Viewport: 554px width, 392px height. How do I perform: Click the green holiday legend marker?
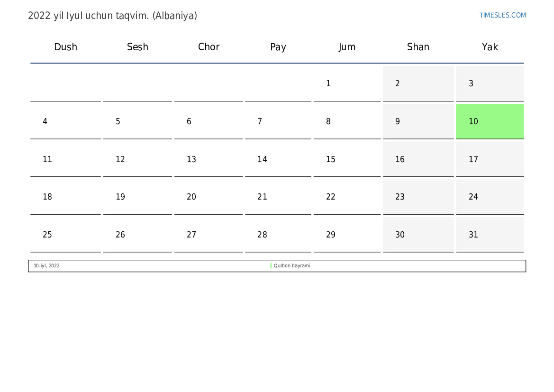pyautogui.click(x=271, y=266)
